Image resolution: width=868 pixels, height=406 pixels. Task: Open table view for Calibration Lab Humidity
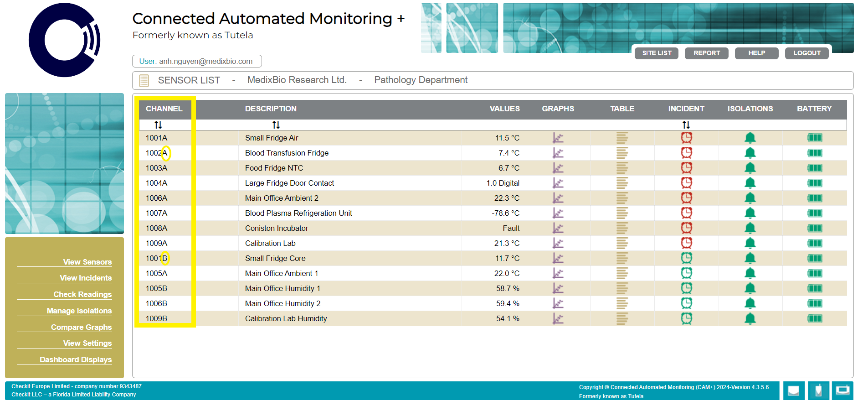pyautogui.click(x=622, y=318)
